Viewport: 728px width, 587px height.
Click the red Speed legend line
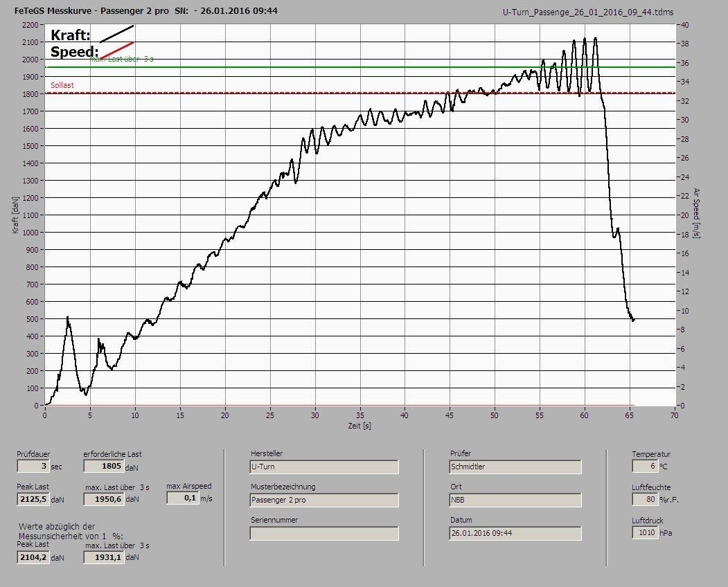click(x=117, y=51)
